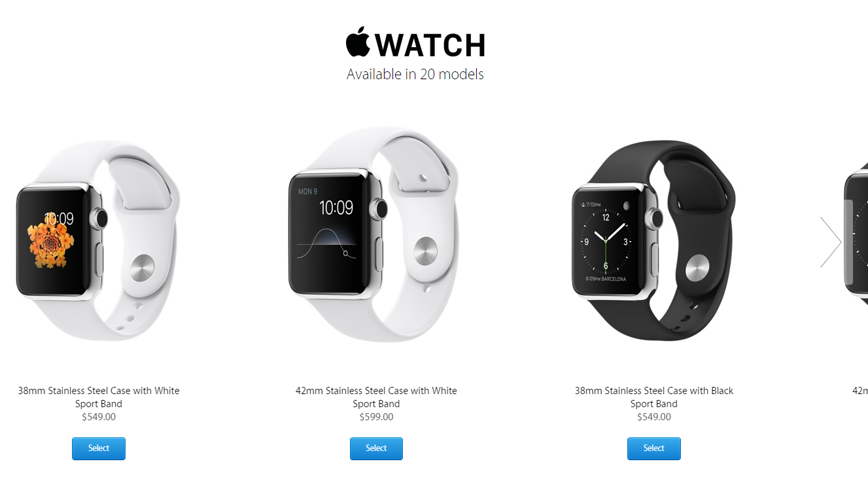Click the next arrow chevron on carousel
Screen dimensions: 868x489
pyautogui.click(x=831, y=242)
